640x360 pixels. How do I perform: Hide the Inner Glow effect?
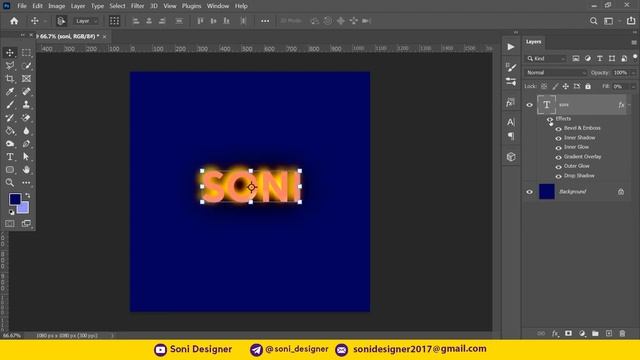pos(558,148)
